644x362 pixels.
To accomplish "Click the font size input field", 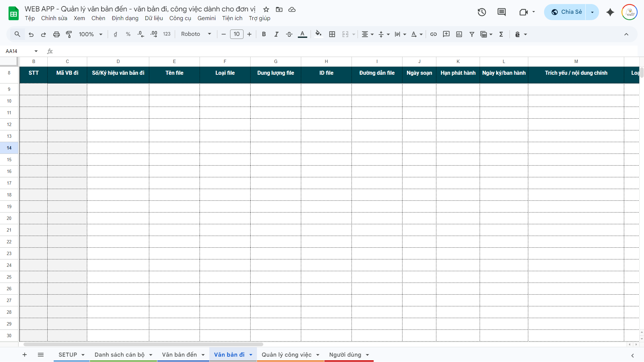I will (236, 34).
